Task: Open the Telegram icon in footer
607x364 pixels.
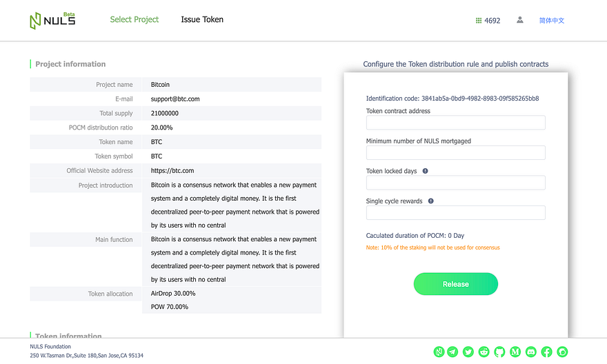Action: pos(452,352)
